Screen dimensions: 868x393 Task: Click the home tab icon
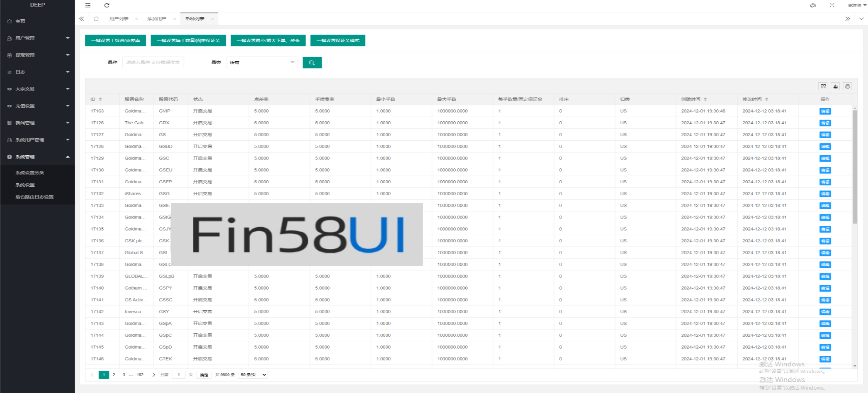pyautogui.click(x=96, y=19)
